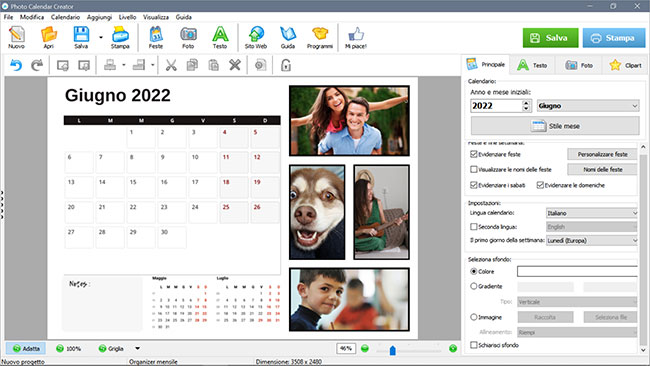Open Lingua calendario Italiano dropdown
This screenshot has height=366, width=650.
[592, 213]
